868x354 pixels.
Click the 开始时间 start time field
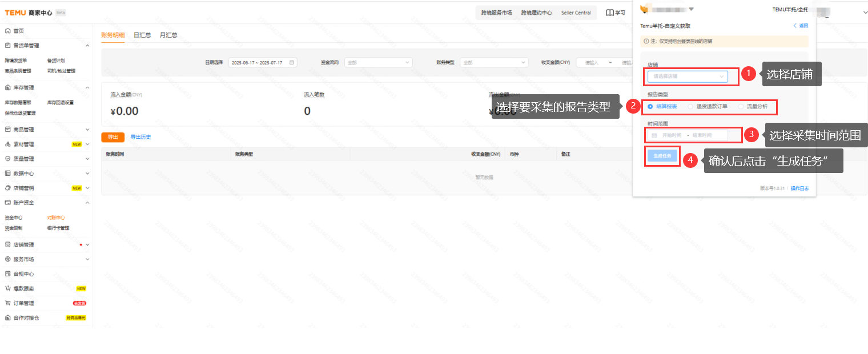click(672, 135)
